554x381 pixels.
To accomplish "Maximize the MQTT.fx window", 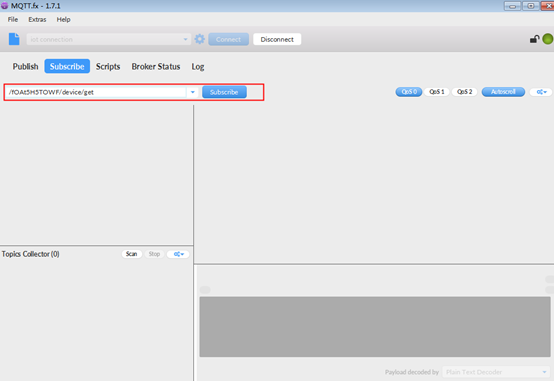I will pyautogui.click(x=530, y=6).
